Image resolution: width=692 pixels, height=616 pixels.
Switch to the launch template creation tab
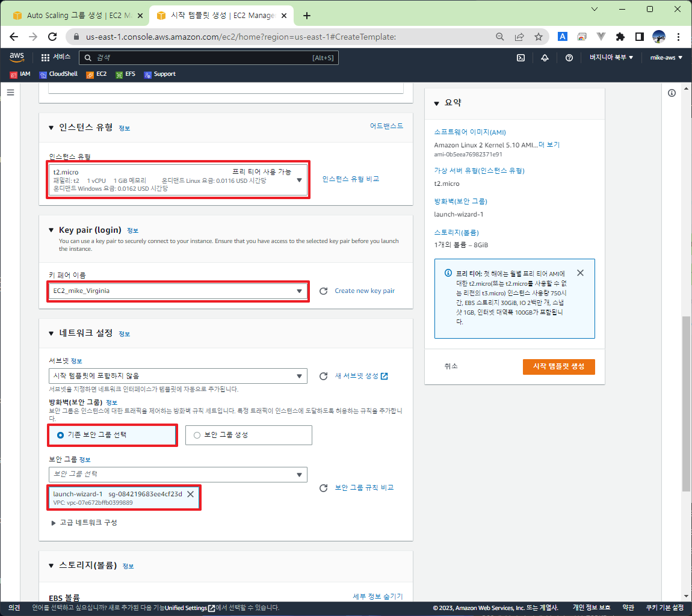pyautogui.click(x=221, y=16)
